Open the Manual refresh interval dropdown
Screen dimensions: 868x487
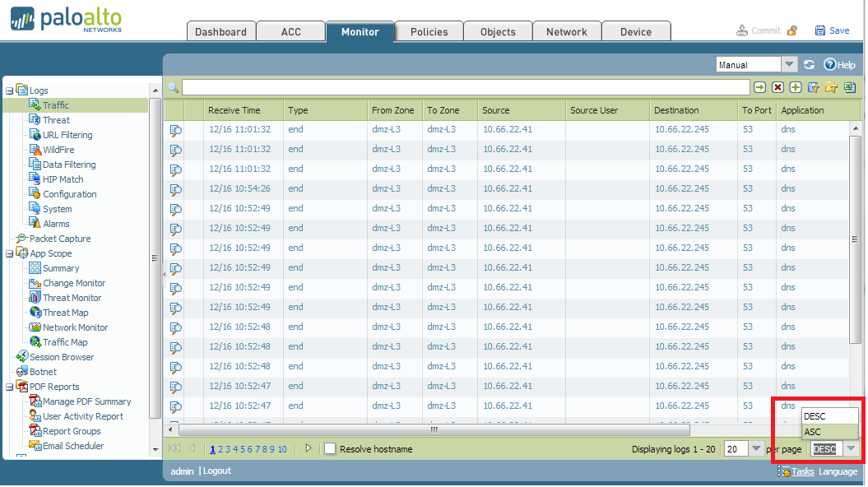click(789, 65)
